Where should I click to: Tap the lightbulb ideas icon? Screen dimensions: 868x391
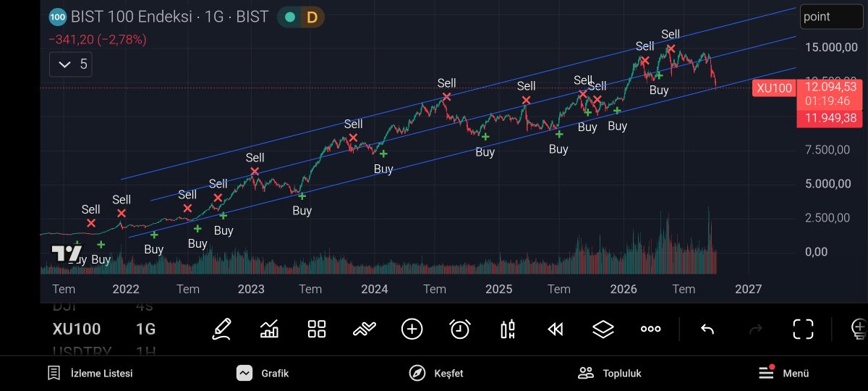click(x=859, y=329)
